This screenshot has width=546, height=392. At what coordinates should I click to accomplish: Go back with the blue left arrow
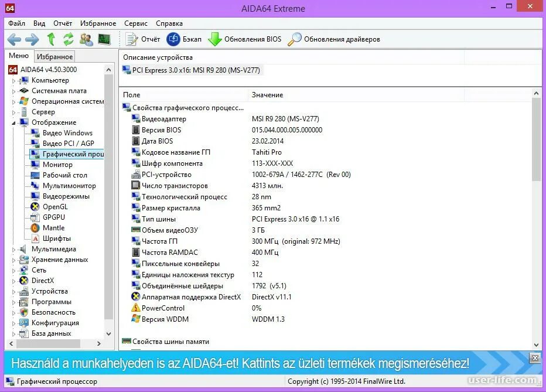pos(14,39)
